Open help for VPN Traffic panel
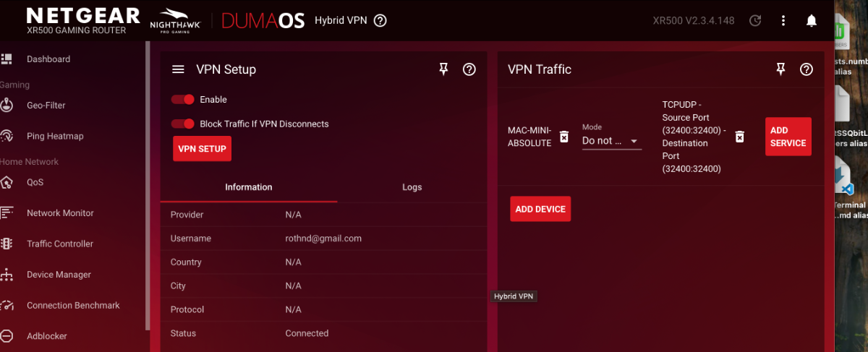The width and height of the screenshot is (868, 352). point(807,69)
